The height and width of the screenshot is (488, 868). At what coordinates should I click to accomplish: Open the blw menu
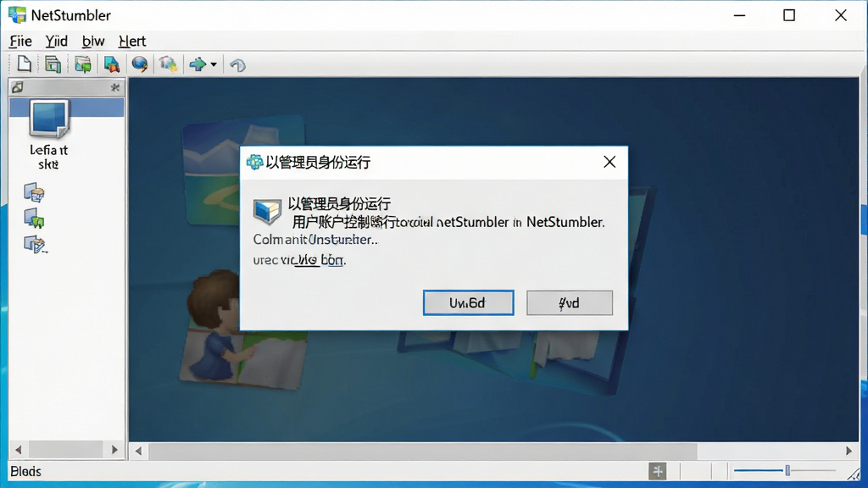[93, 41]
